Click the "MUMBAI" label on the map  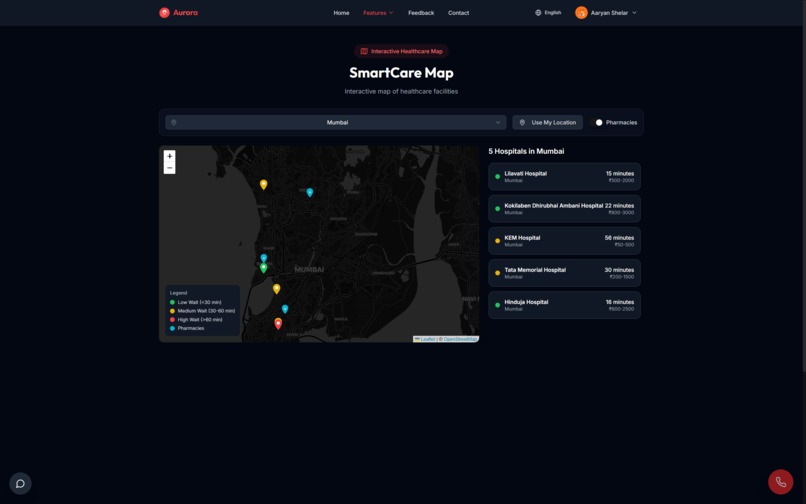point(309,269)
